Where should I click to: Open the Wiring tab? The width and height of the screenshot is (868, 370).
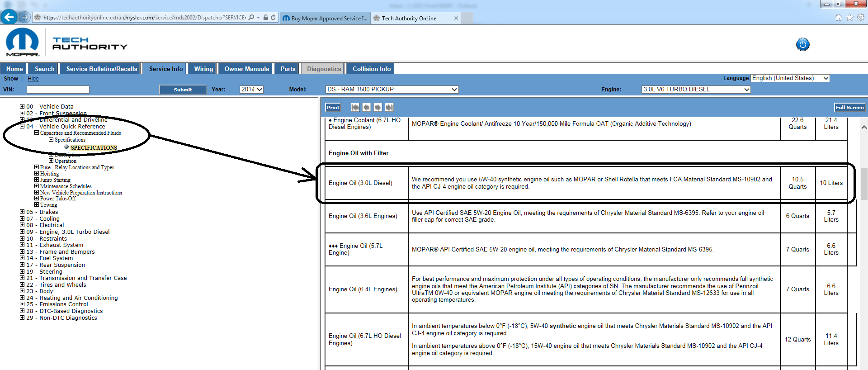[x=203, y=69]
